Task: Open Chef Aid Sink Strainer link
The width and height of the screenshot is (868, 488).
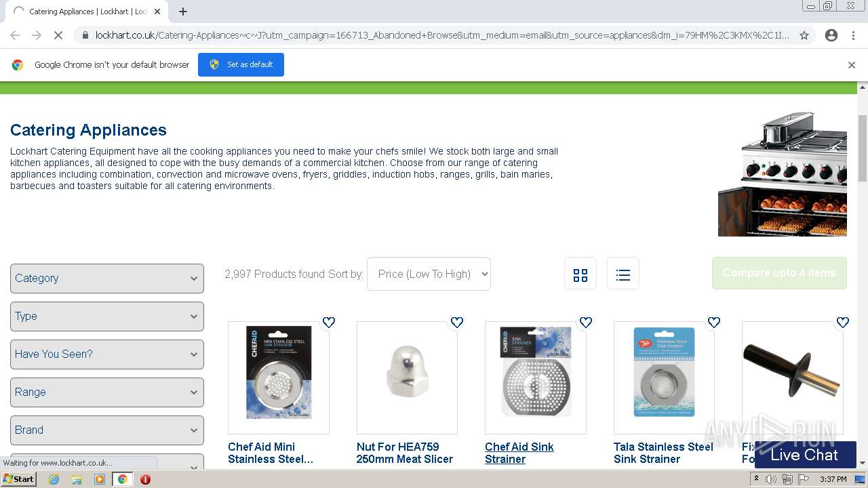Action: (x=519, y=453)
